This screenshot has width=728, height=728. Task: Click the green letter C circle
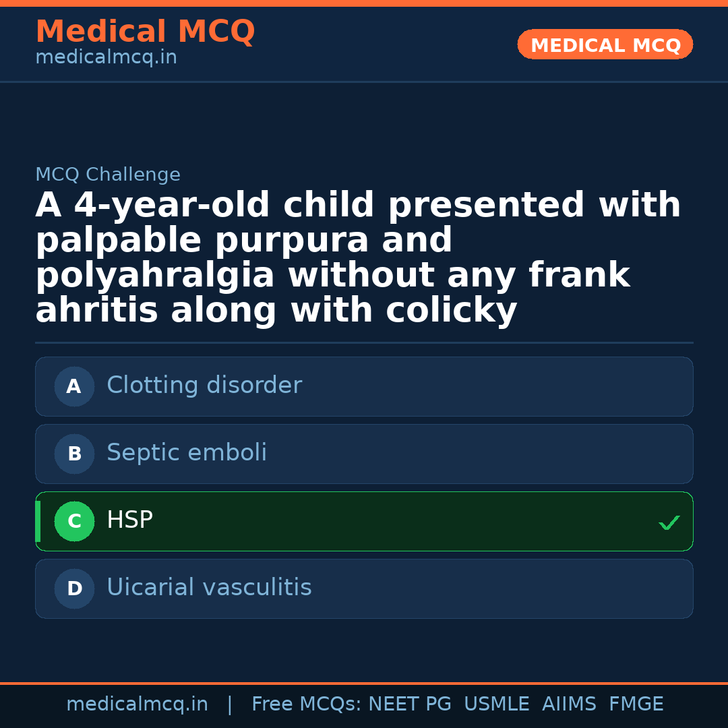tap(74, 521)
